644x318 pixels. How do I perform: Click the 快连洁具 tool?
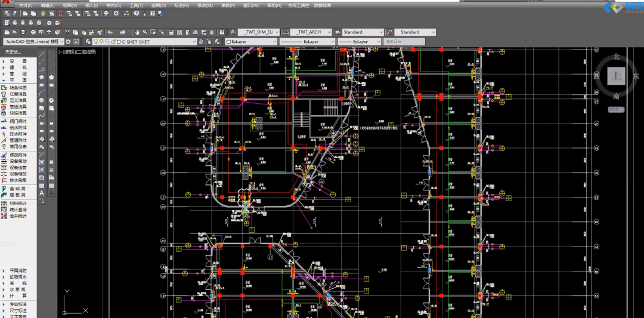click(18, 113)
